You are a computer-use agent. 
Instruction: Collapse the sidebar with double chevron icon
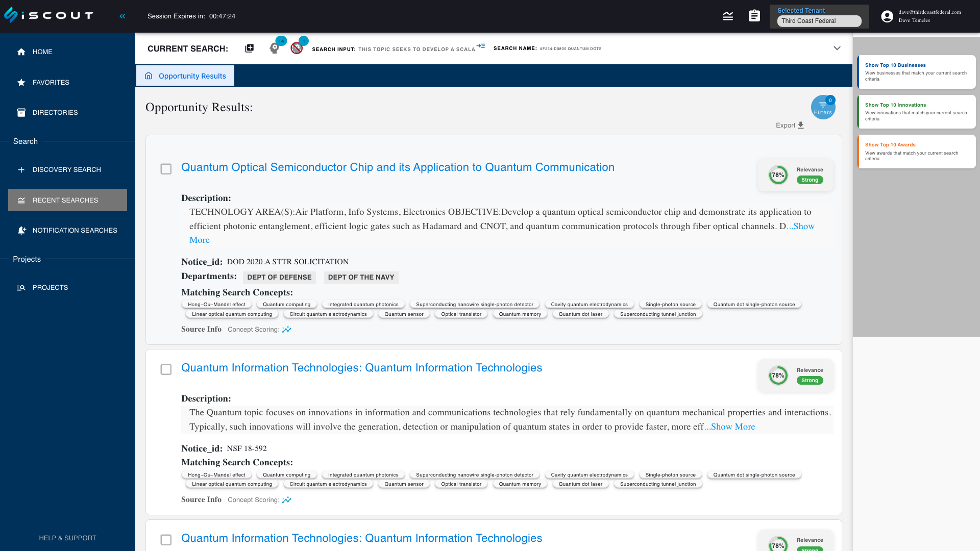122,16
